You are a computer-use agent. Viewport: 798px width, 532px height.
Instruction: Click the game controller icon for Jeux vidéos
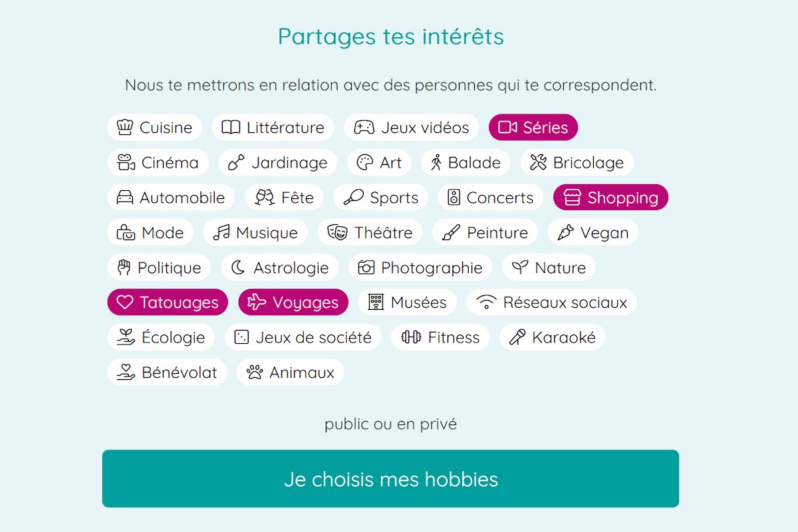[x=364, y=128]
